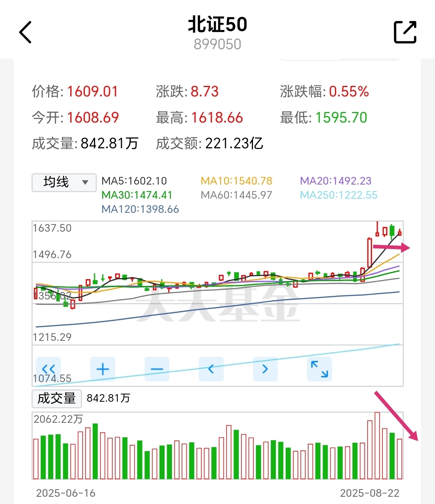The width and height of the screenshot is (435, 504).
Task: Select the MA20:1492.23 value
Action: click(336, 181)
